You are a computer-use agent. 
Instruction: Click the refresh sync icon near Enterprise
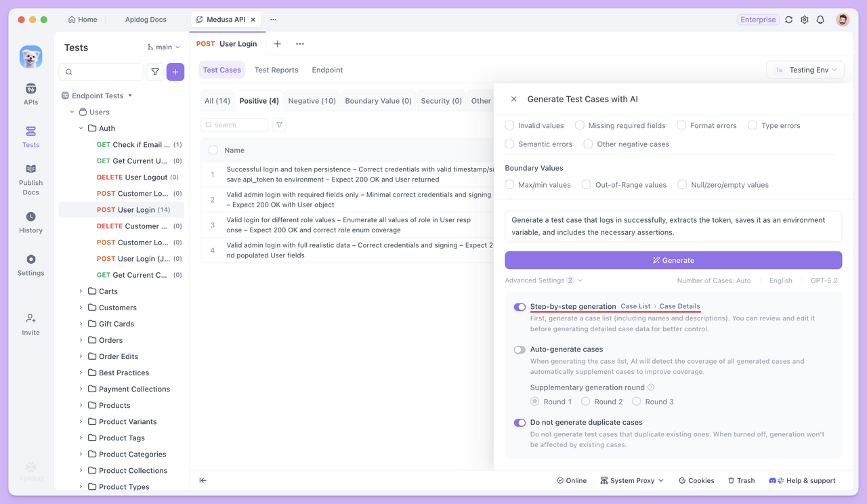coord(788,20)
